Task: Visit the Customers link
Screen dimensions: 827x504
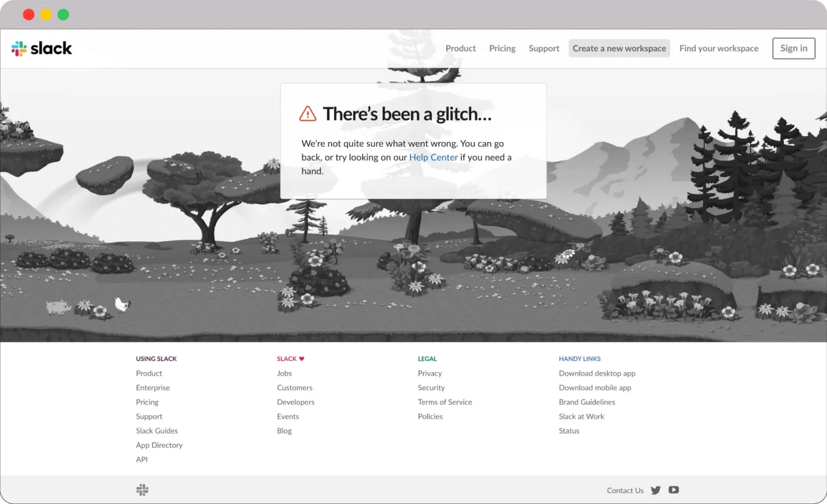Action: [x=295, y=388]
